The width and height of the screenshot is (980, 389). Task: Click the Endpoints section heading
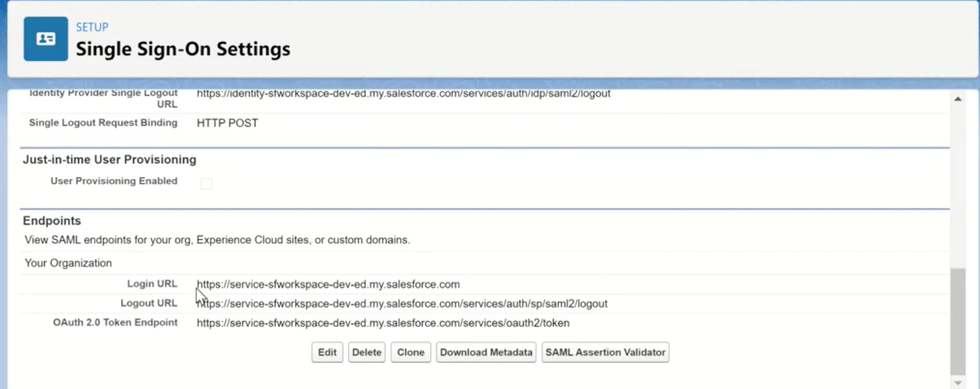pos(52,221)
